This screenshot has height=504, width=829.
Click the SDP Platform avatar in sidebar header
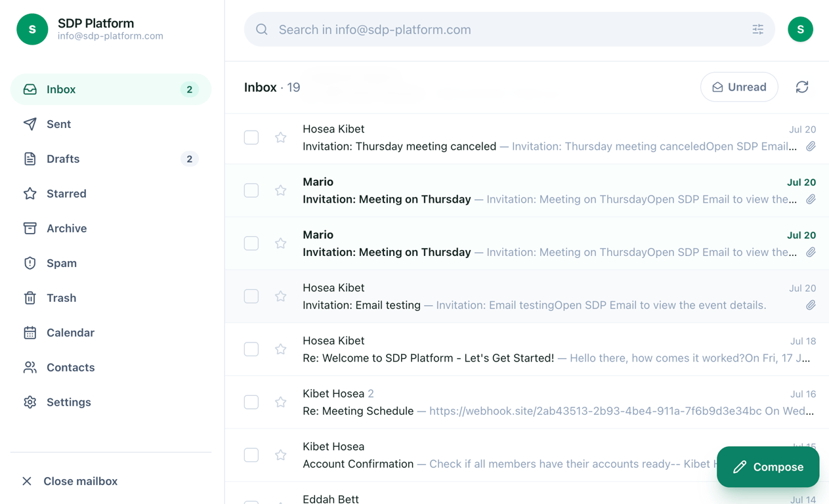(x=32, y=30)
